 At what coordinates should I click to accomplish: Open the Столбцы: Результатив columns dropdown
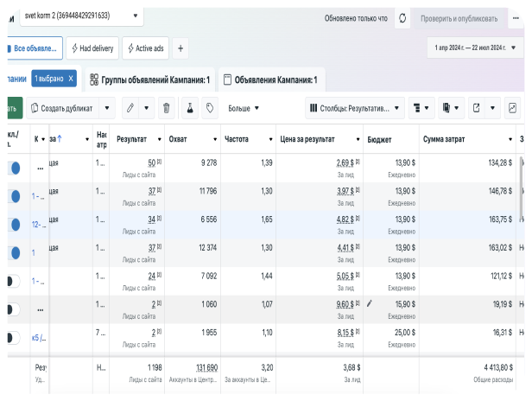(354, 108)
